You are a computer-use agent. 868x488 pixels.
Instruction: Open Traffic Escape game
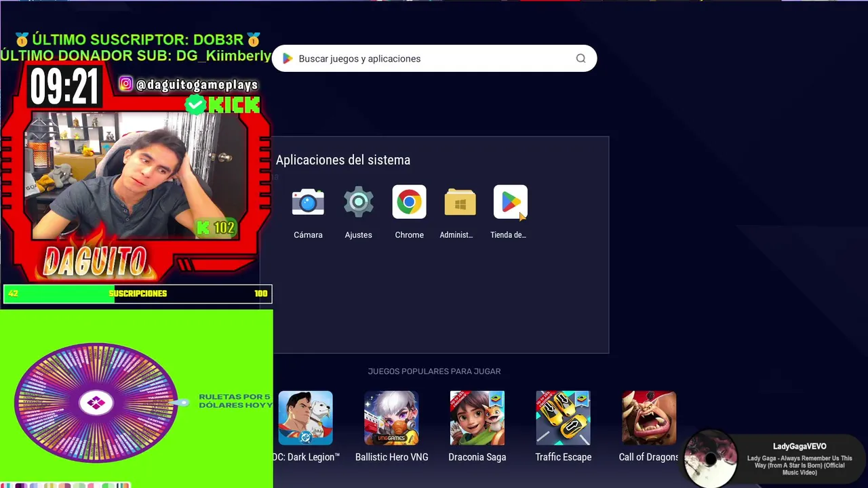(563, 418)
